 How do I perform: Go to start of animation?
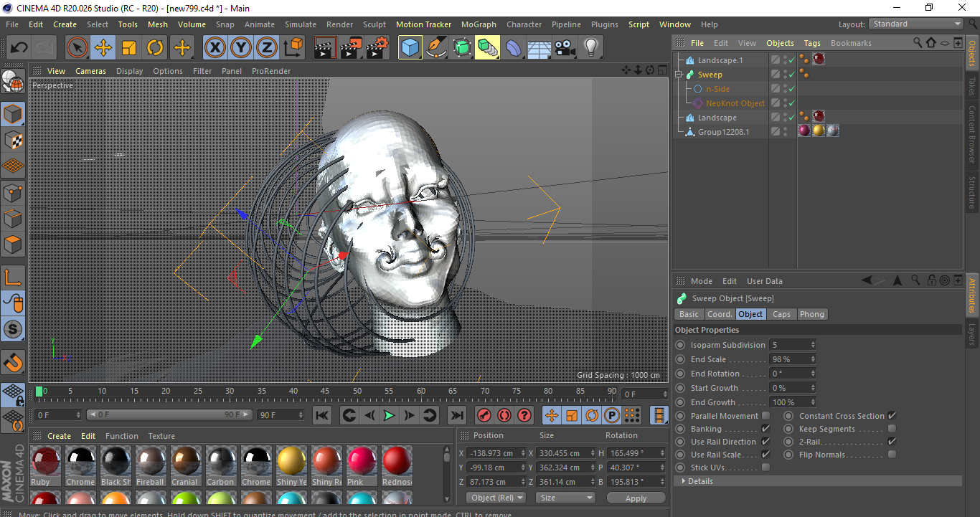click(322, 415)
